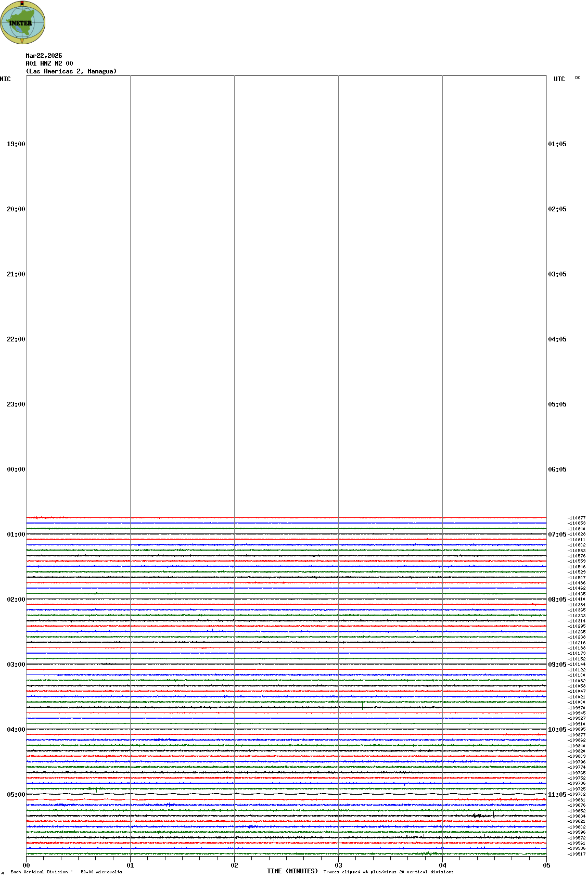Click the 02 minute mark on x-axis
Screen dimensions: 588x879
tap(235, 865)
